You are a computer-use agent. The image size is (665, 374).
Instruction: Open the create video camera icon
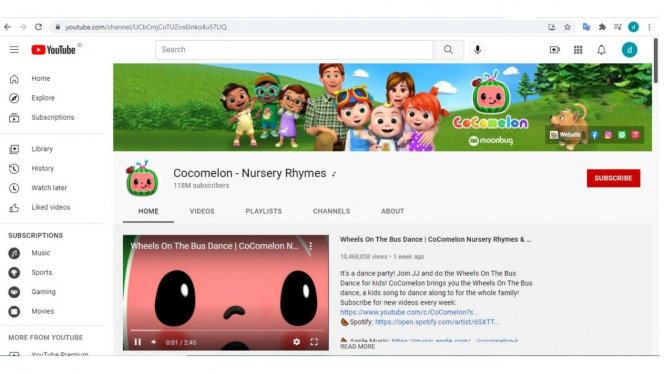pos(554,50)
